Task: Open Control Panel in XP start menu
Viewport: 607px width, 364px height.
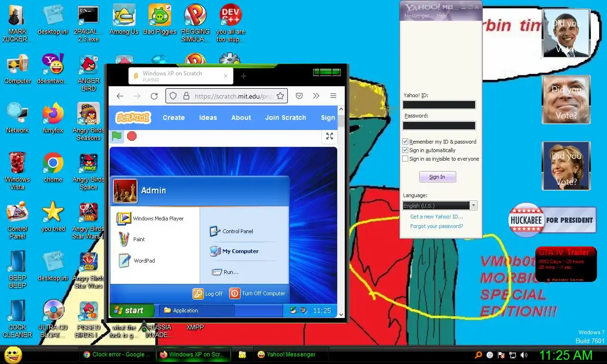Action: tap(231, 231)
